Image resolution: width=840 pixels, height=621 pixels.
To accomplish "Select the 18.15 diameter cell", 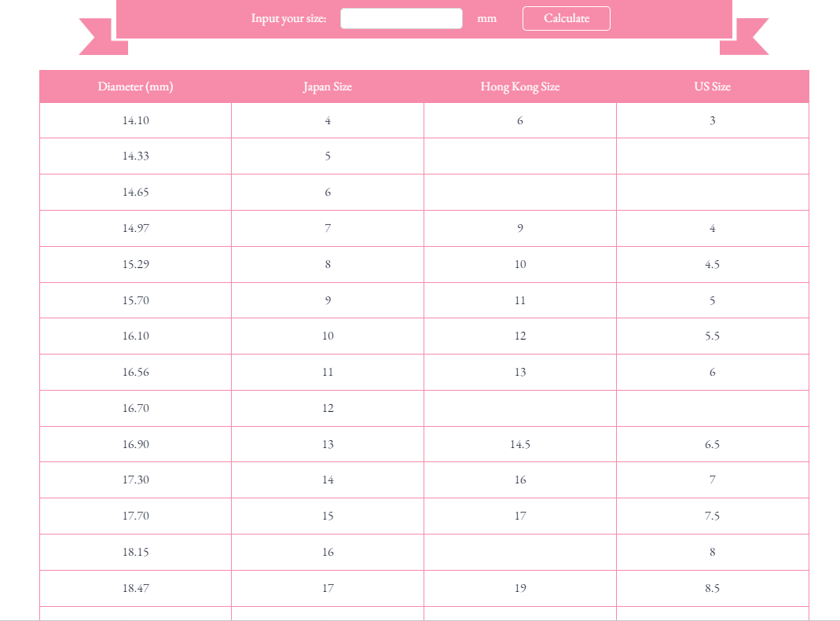I will point(135,553).
